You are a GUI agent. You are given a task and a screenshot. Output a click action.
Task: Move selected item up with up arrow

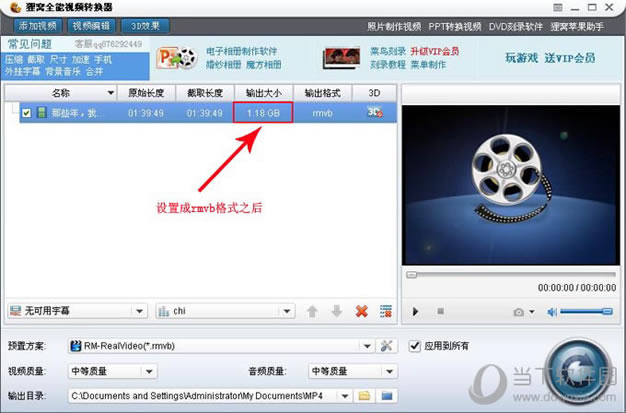point(312,311)
